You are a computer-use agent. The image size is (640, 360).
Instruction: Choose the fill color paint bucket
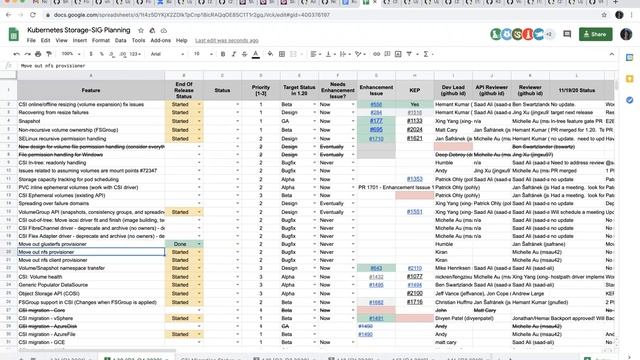tap(270, 54)
